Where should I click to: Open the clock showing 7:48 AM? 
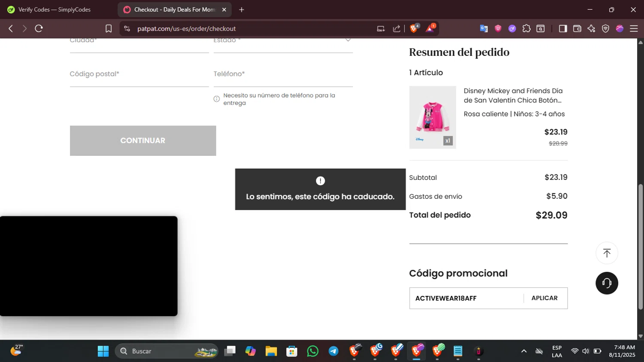(622, 351)
